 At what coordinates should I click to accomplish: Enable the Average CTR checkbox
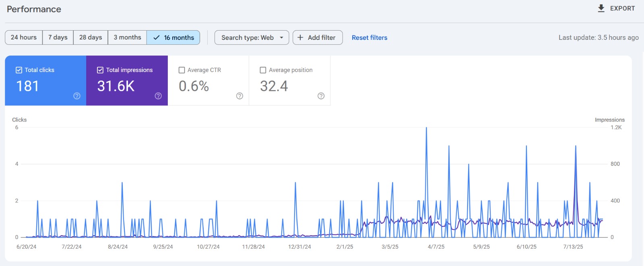coord(182,70)
